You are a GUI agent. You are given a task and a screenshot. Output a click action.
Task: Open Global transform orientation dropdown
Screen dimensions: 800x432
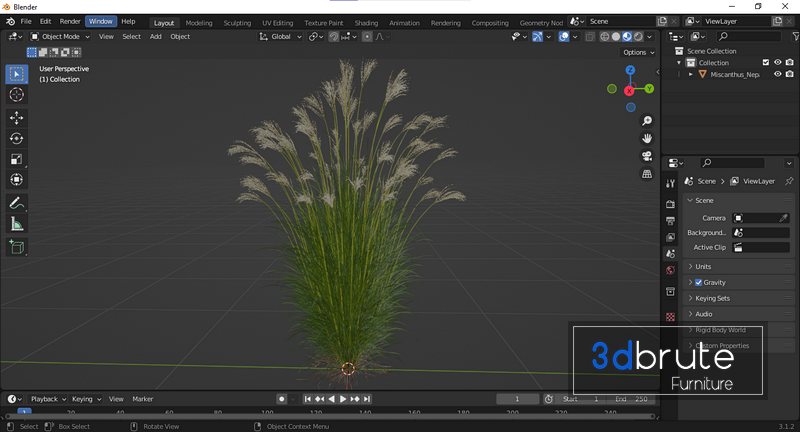coord(281,37)
